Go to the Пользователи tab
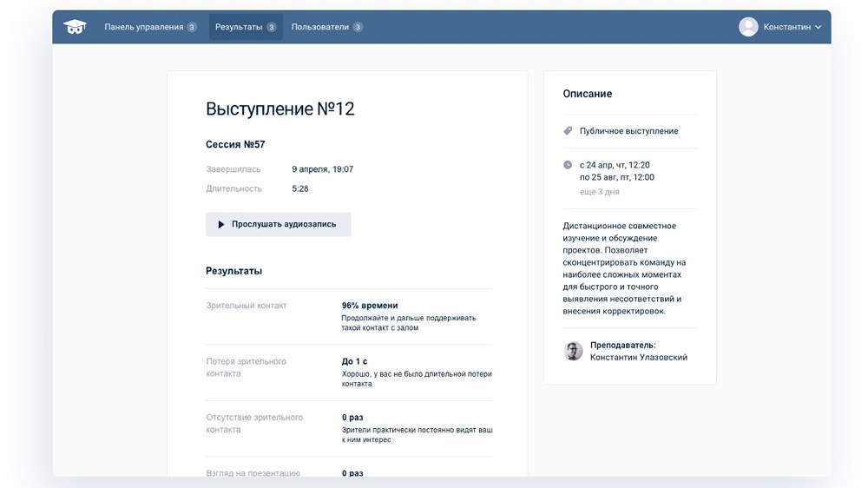868x488 pixels. coord(320,27)
